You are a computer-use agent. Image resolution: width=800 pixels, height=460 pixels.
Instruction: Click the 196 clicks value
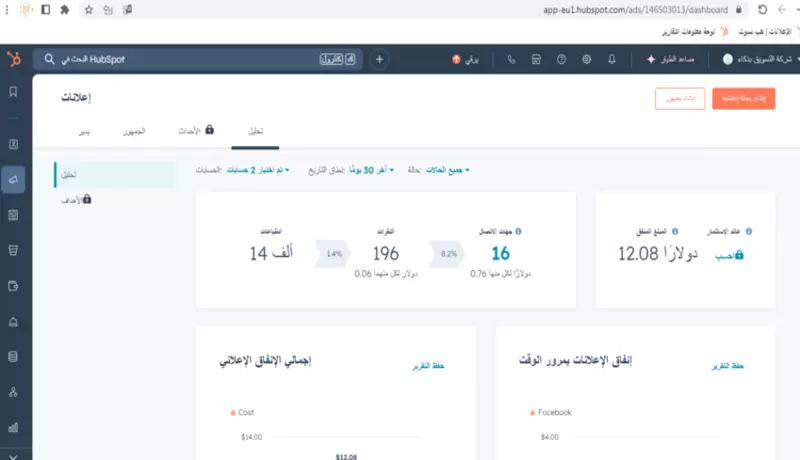pos(386,253)
